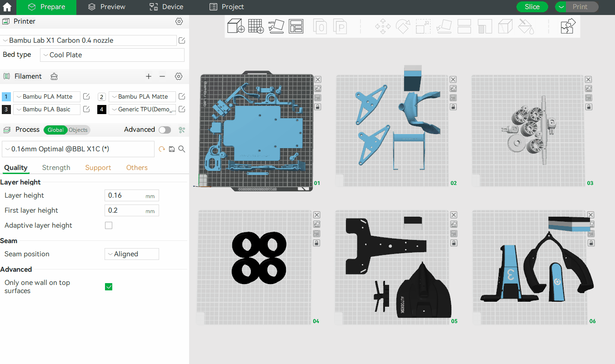Click the Auto orient icon

point(276,26)
